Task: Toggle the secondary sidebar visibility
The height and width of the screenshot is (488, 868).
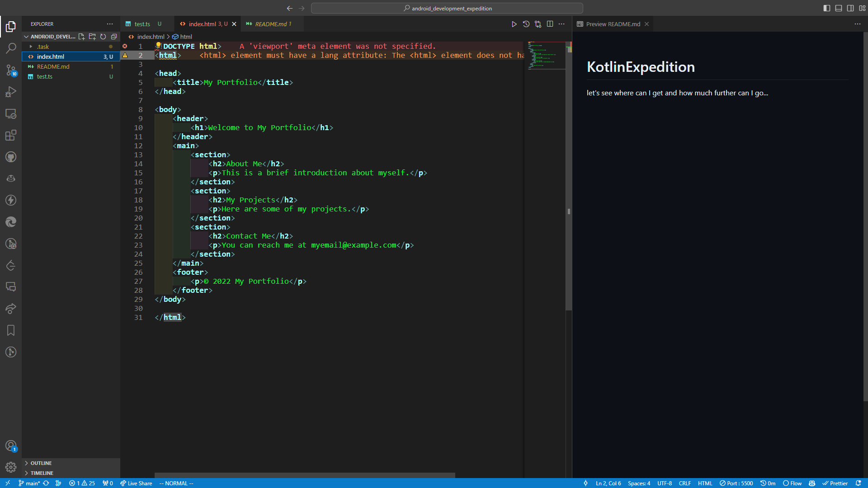Action: point(850,8)
